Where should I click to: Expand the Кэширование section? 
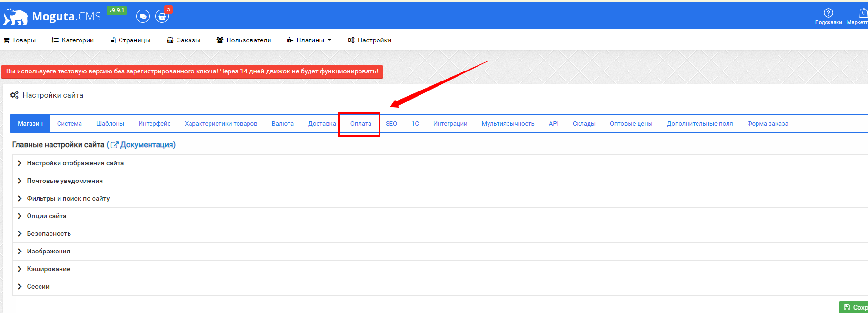[x=49, y=269]
